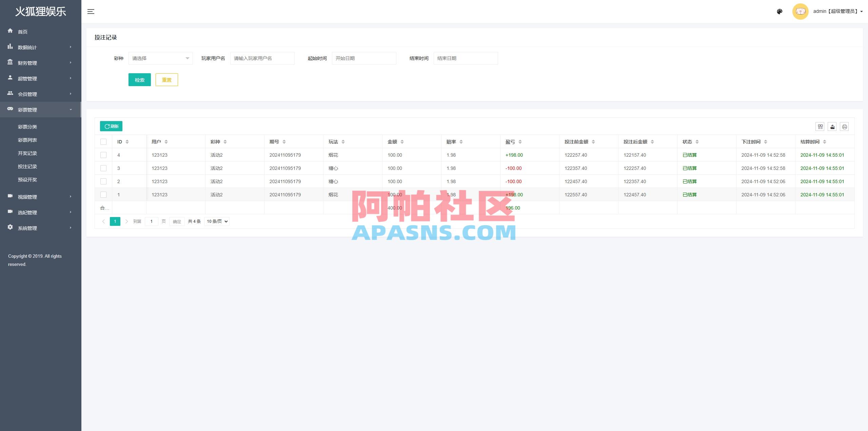
Task: Open the 10条/页 page size selector
Action: [x=216, y=221]
